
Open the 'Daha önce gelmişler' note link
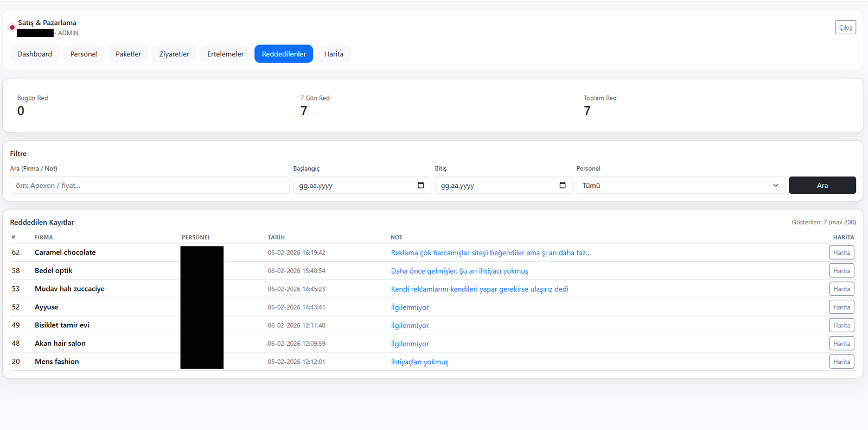pos(459,271)
